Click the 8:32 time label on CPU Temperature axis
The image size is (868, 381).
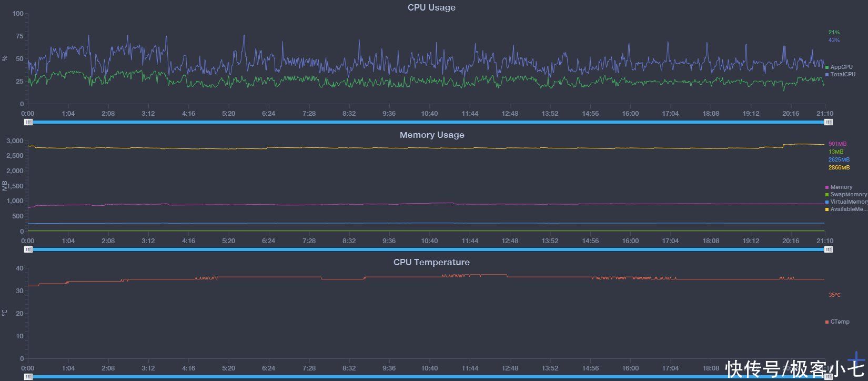point(349,368)
